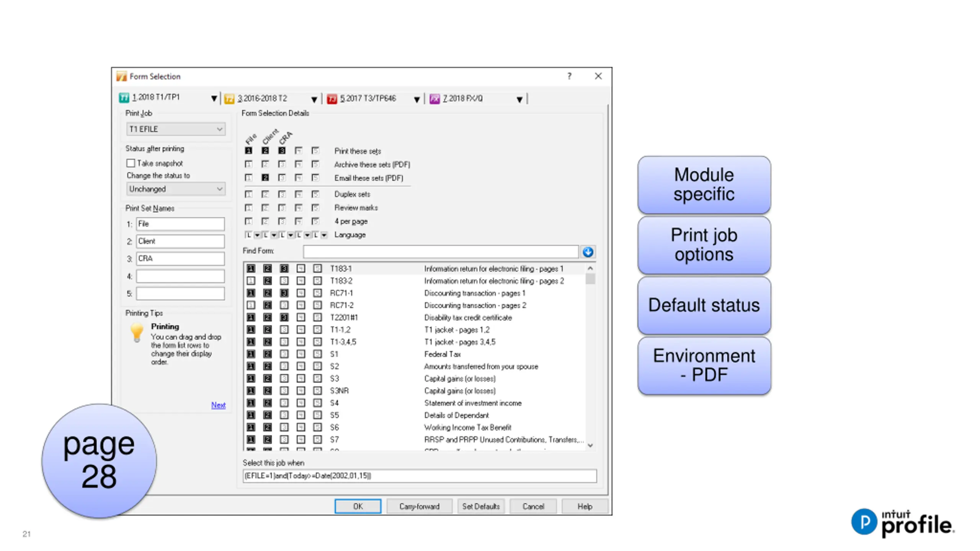Select the Federal Tax form row
Screen dimensions: 980x551
415,354
